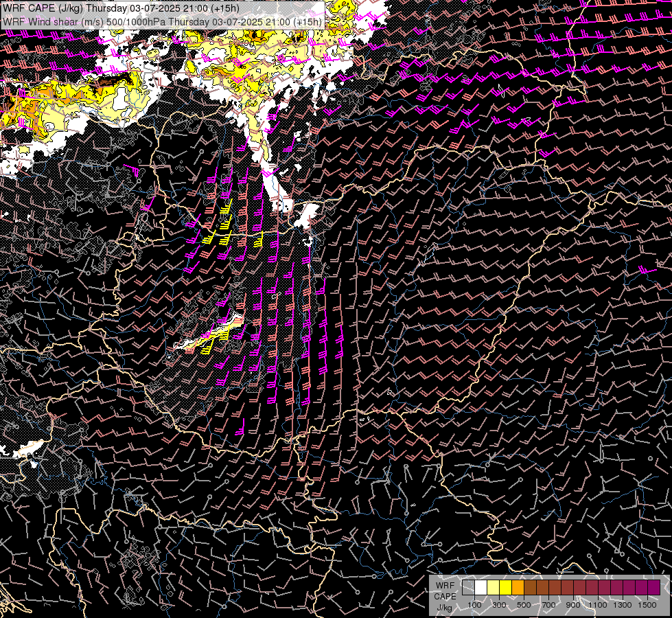672x618 pixels.
Task: Click the CAPE label in the legend
Action: point(445,597)
